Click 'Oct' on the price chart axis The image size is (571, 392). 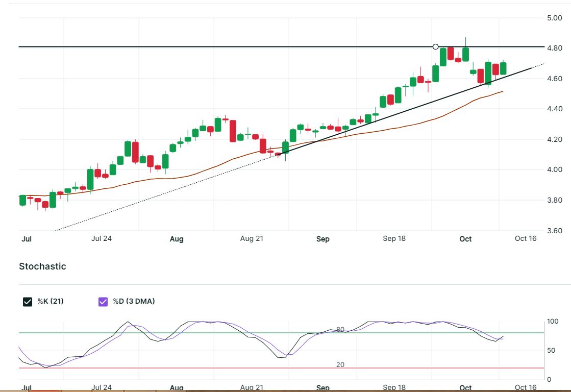coord(465,239)
